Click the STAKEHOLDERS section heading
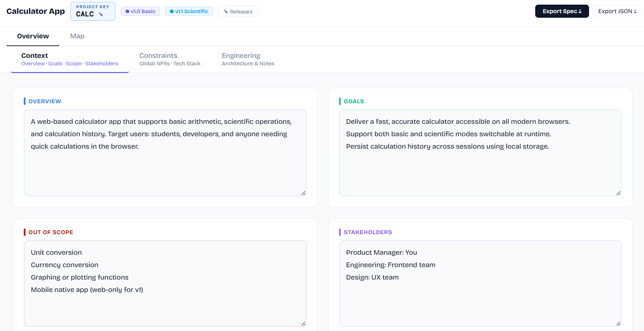 click(368, 232)
